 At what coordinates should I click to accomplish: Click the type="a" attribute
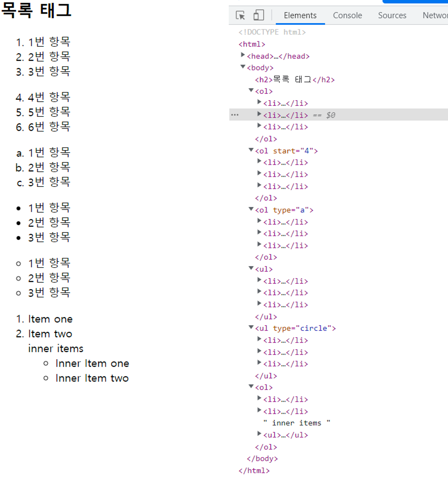(x=291, y=210)
